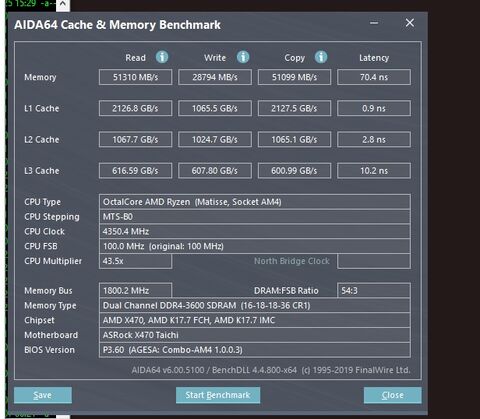The width and height of the screenshot is (480, 419).
Task: Select L2 Cache read 1067.7 GB/s
Action: (x=135, y=139)
